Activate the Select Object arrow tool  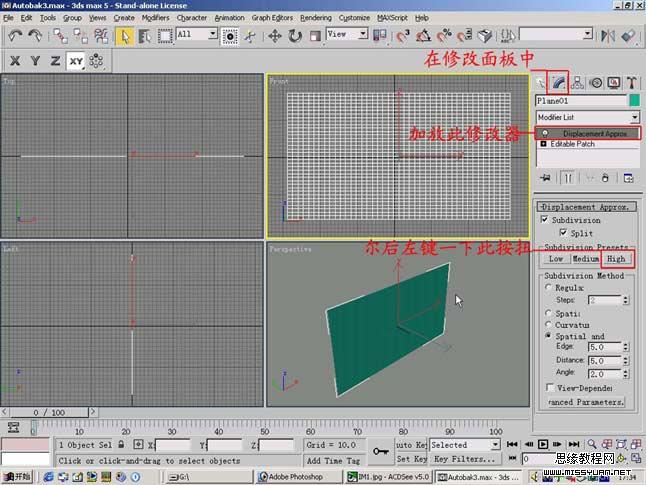point(124,36)
